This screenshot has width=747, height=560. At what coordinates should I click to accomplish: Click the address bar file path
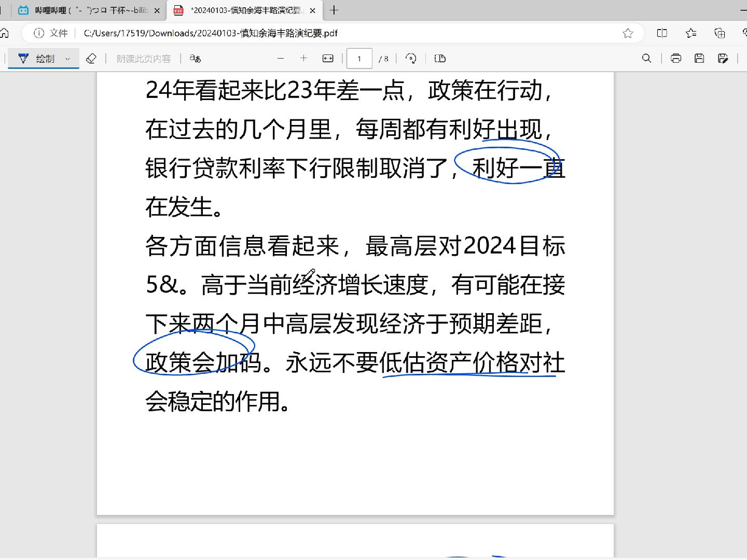pyautogui.click(x=211, y=33)
